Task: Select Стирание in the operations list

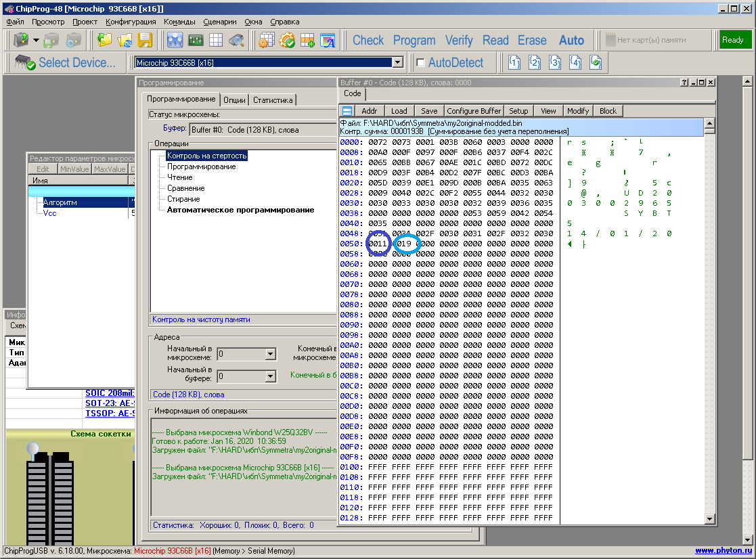Action: 183,199
